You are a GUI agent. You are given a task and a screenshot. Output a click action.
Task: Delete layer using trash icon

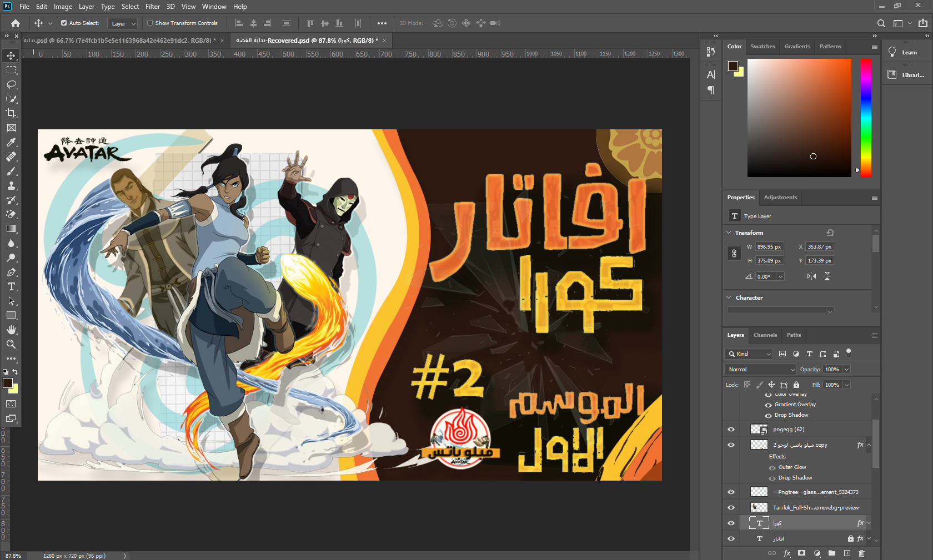861,553
